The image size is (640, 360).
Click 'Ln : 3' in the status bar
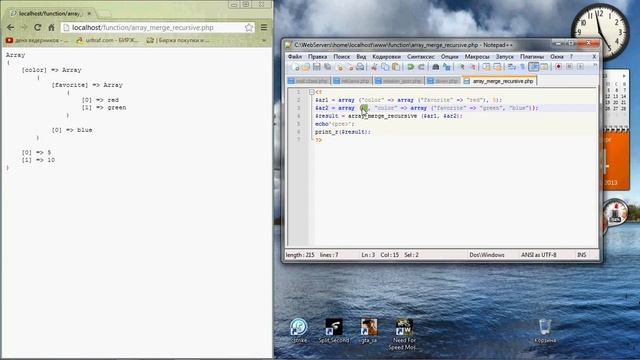(368, 255)
